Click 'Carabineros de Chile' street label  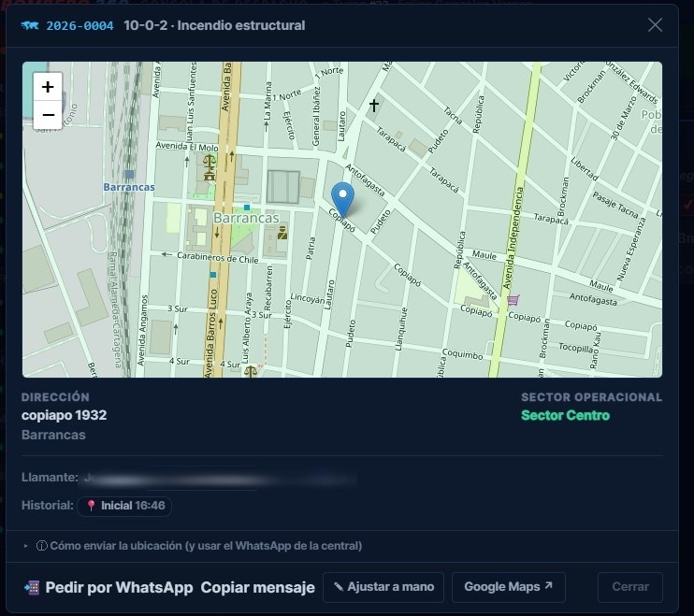pyautogui.click(x=217, y=257)
